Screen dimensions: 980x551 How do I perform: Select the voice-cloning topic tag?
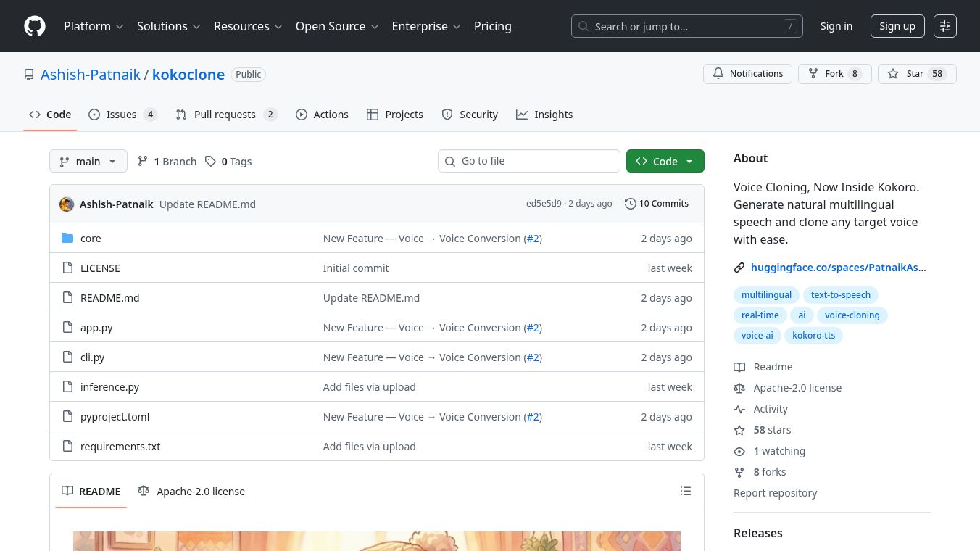pyautogui.click(x=852, y=315)
